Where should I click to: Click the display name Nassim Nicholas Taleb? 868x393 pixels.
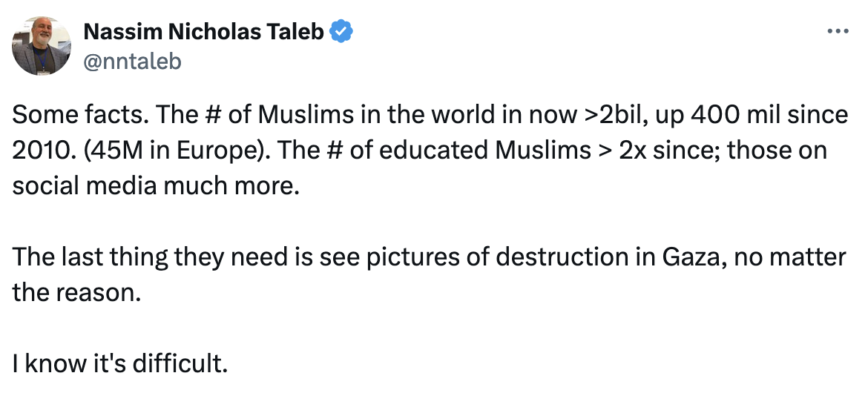(203, 32)
